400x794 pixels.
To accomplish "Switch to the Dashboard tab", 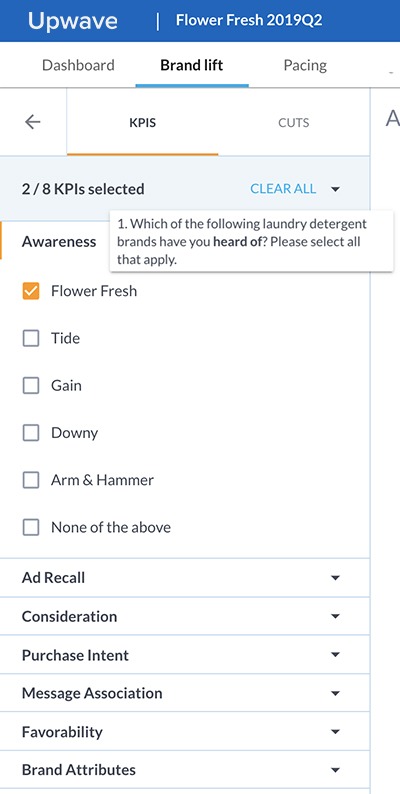I will point(78,65).
